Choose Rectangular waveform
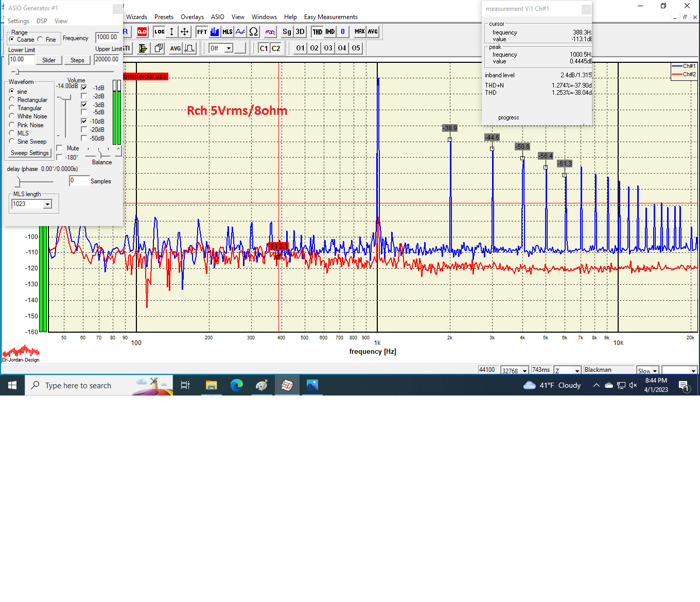The image size is (700, 602). coord(12,99)
